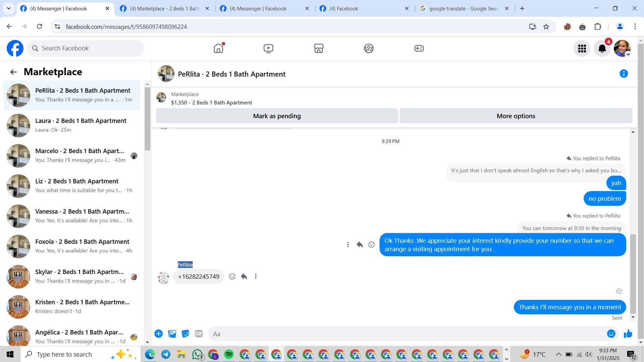The height and width of the screenshot is (362, 644).
Task: Open Liz's apartment conversation
Action: 72,186
